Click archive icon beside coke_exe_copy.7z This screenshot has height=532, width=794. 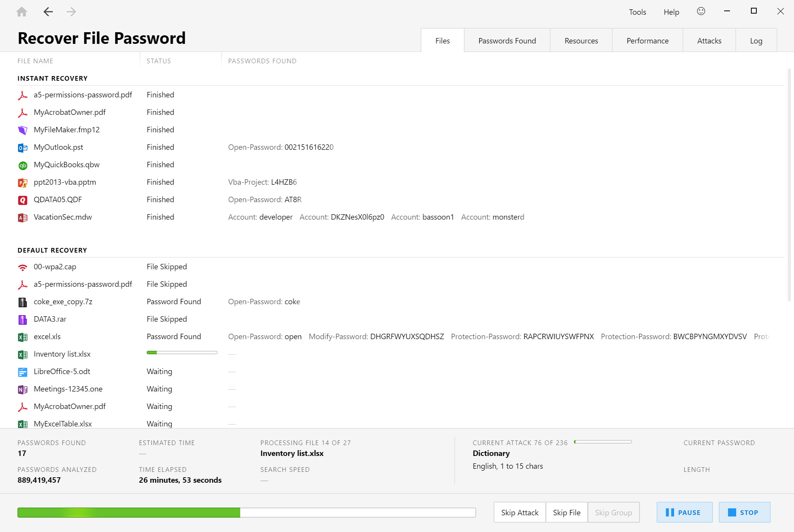tap(23, 302)
